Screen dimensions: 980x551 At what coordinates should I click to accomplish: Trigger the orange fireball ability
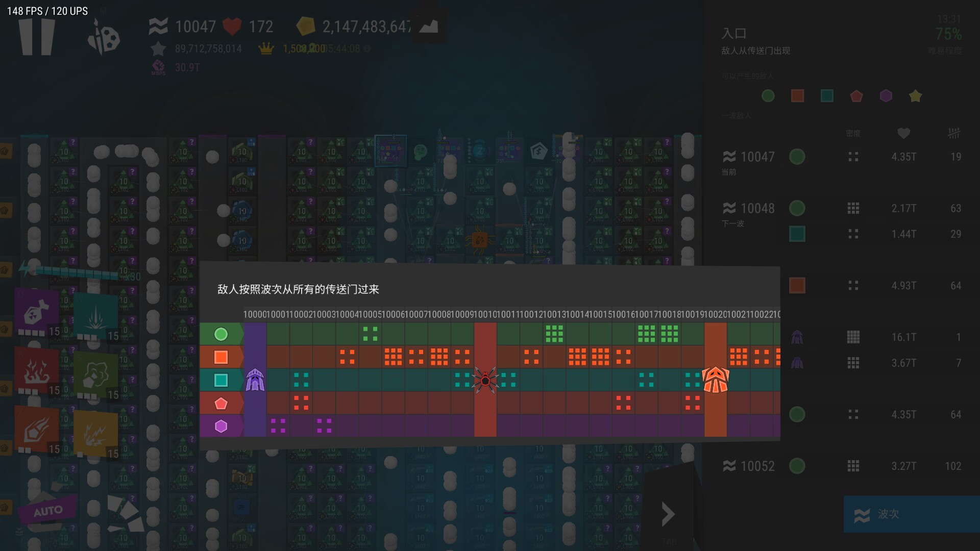[x=36, y=429]
